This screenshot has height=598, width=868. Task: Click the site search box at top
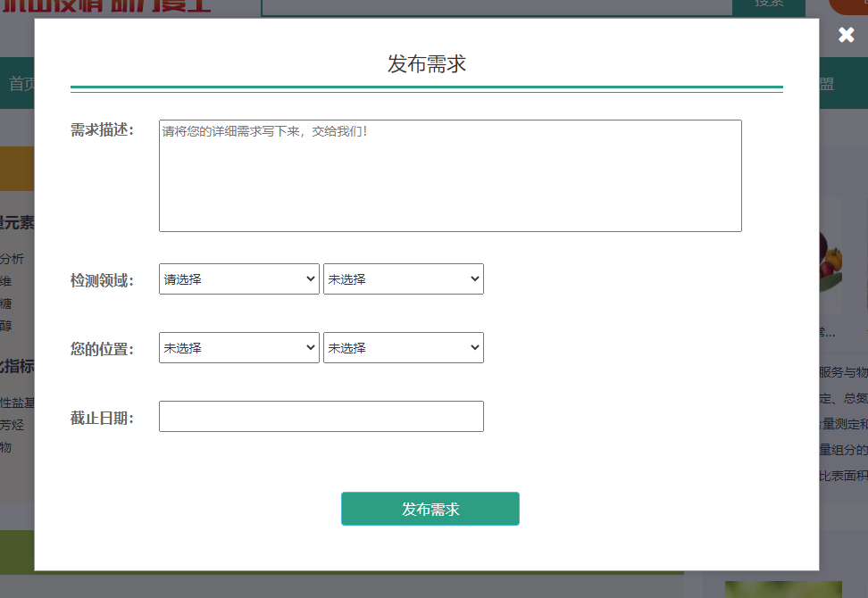(x=496, y=5)
